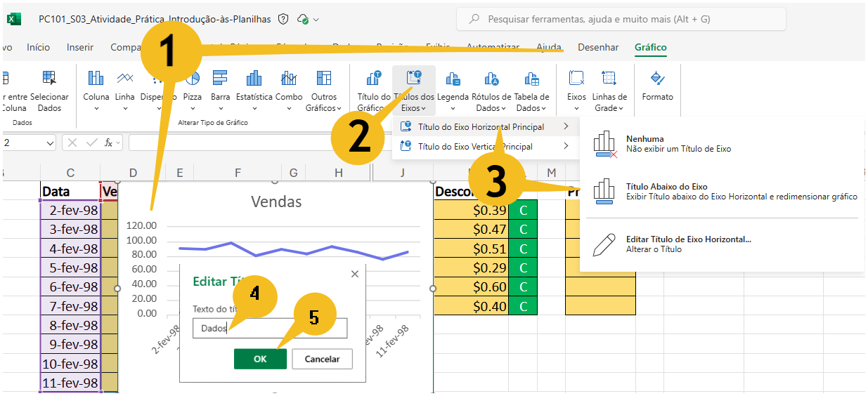868x396 pixels.
Task: Click the title text field containing Dados
Action: click(x=270, y=328)
